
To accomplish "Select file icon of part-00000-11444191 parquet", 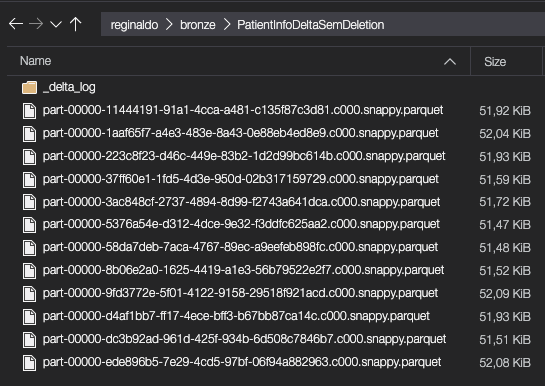I will pyautogui.click(x=29, y=111).
